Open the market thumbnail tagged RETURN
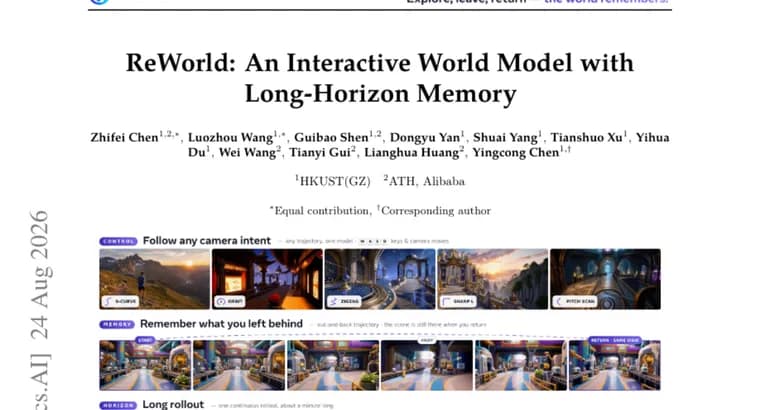 (615, 365)
